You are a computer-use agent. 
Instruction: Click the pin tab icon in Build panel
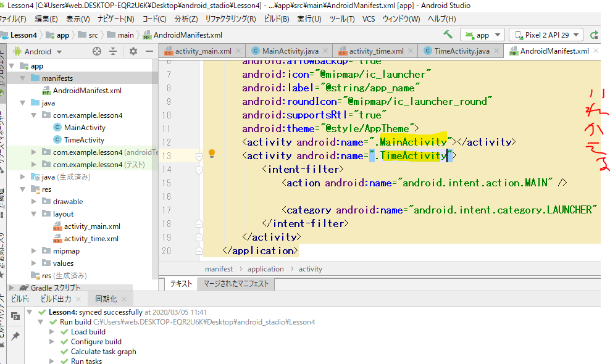pos(15,336)
